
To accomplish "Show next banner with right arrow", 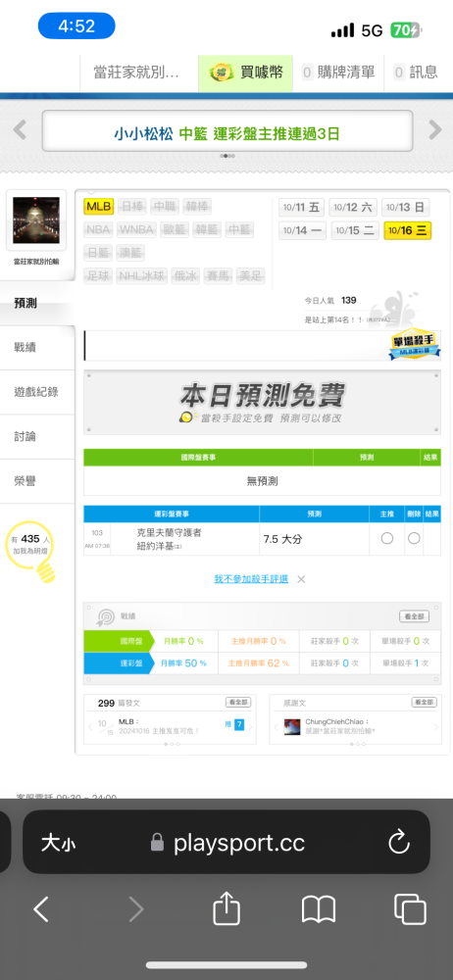I will pyautogui.click(x=434, y=130).
